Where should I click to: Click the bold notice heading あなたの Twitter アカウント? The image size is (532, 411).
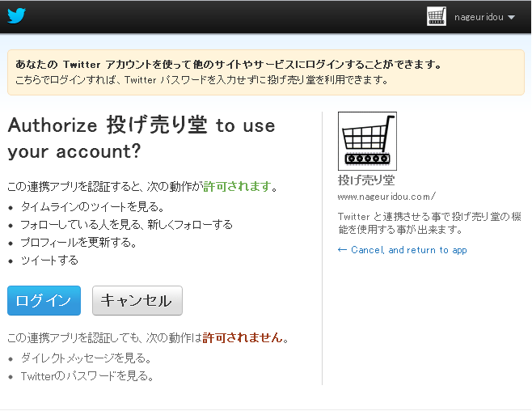(228, 64)
